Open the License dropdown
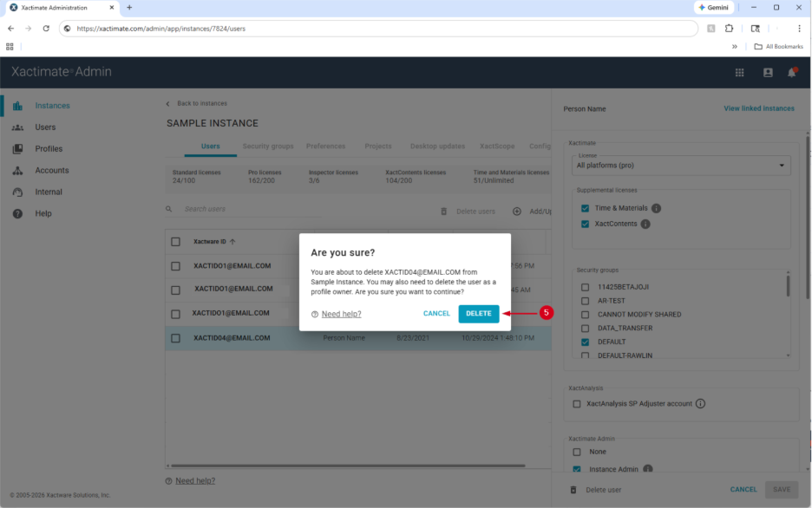812x508 pixels. 681,166
